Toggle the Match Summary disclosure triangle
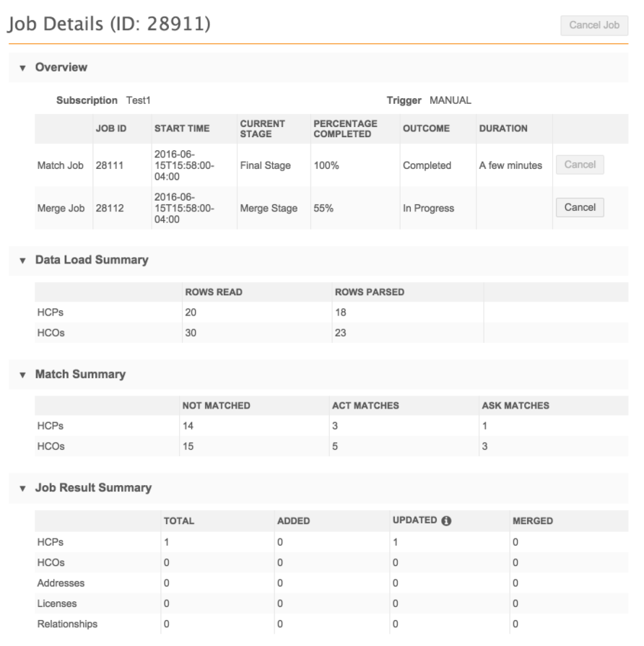The height and width of the screenshot is (646, 644). click(23, 375)
